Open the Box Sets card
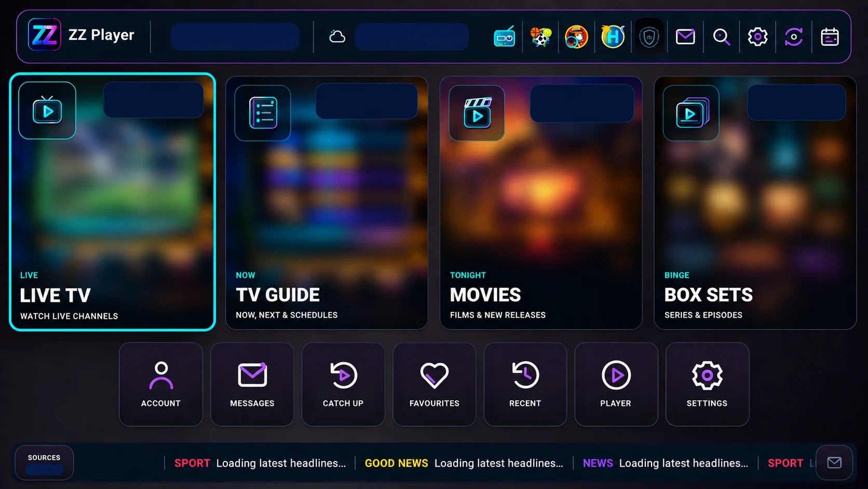 (755, 203)
